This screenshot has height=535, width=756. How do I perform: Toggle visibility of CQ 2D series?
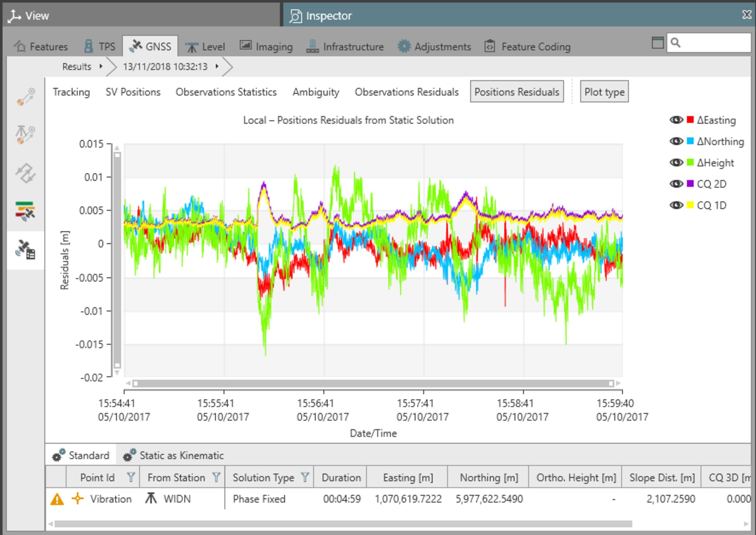pyautogui.click(x=676, y=184)
